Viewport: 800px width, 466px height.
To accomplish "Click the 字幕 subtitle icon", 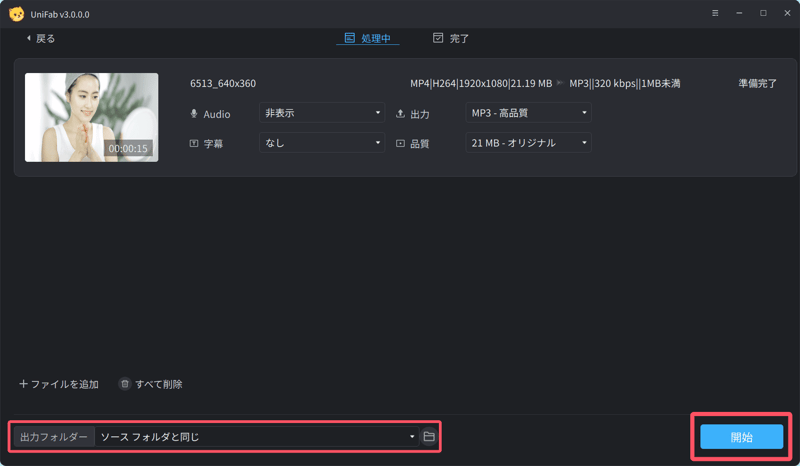I will pos(194,143).
